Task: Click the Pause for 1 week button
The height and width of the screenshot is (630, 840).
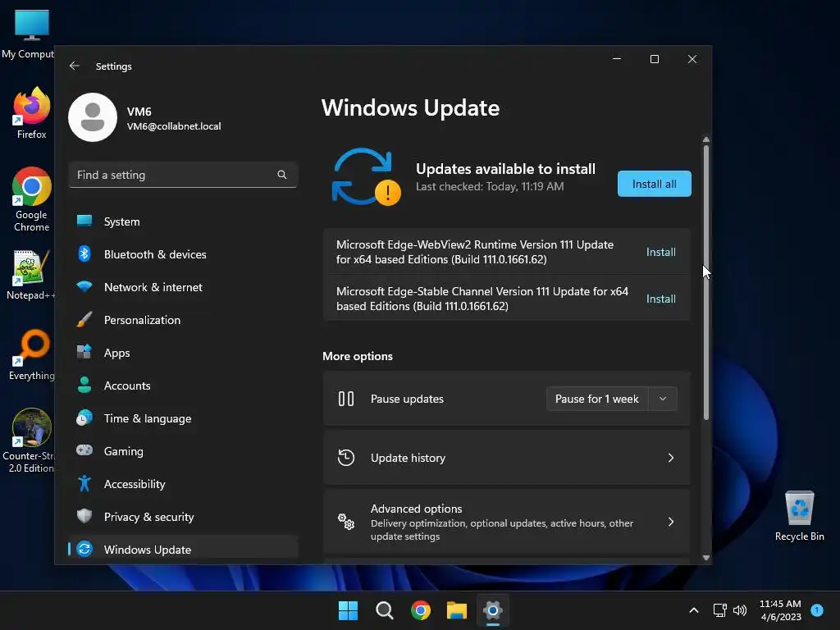Action: pyautogui.click(x=597, y=399)
